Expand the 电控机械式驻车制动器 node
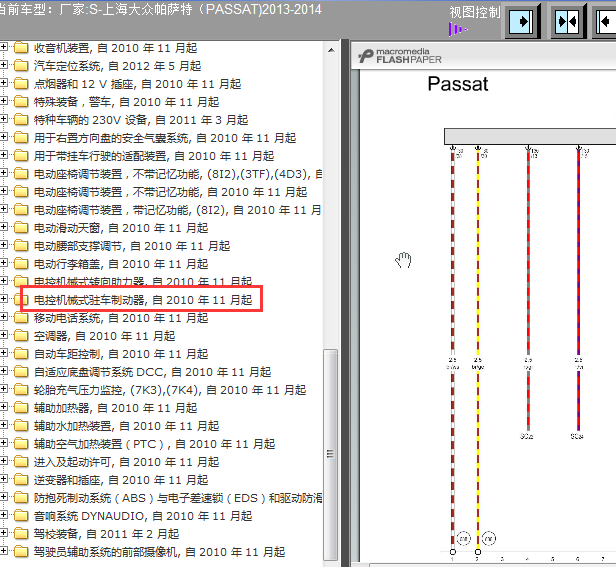The image size is (616, 567). (3, 299)
